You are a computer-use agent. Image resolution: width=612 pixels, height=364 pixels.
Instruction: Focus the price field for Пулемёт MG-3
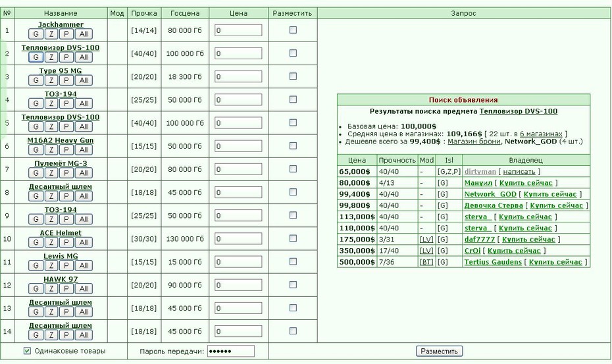tap(238, 169)
